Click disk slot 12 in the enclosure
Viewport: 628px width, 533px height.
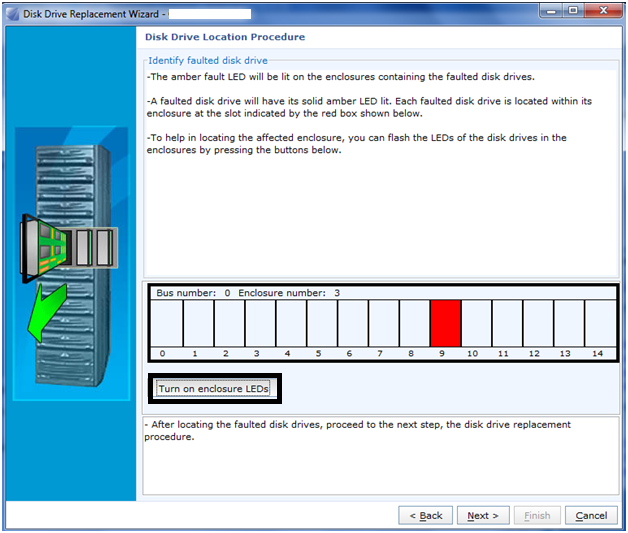[538, 322]
